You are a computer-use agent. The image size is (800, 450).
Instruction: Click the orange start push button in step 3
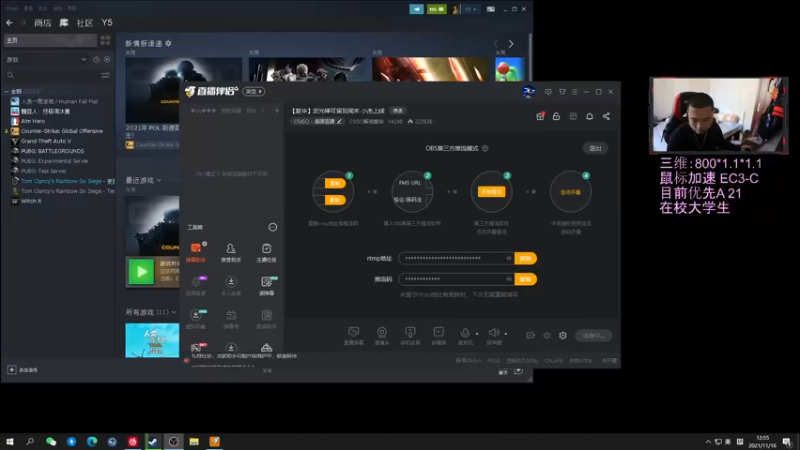click(491, 192)
